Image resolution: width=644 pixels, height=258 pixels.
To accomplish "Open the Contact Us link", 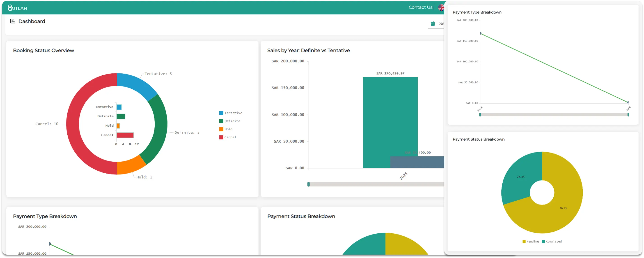I will [x=420, y=7].
